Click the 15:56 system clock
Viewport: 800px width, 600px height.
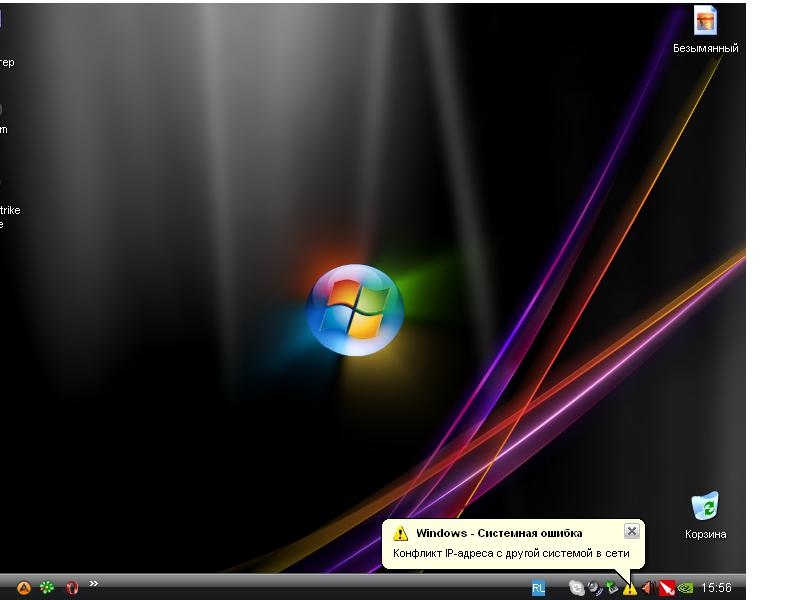tap(716, 588)
